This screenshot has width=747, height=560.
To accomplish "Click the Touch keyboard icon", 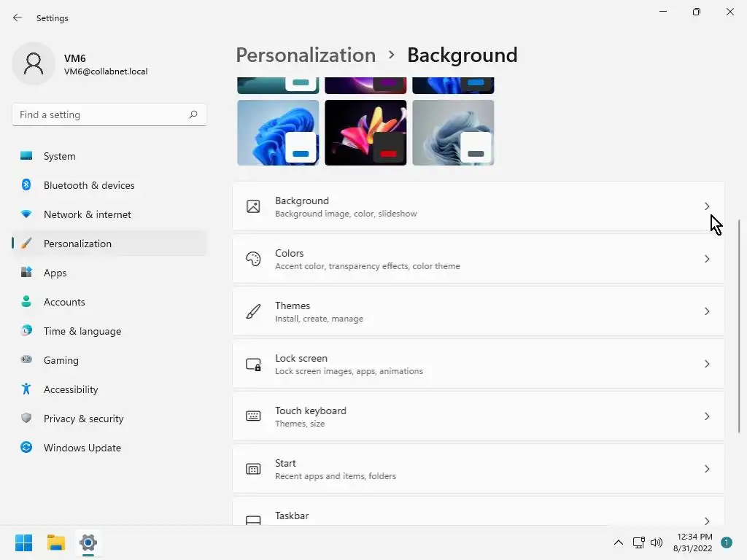I will pyautogui.click(x=253, y=416).
